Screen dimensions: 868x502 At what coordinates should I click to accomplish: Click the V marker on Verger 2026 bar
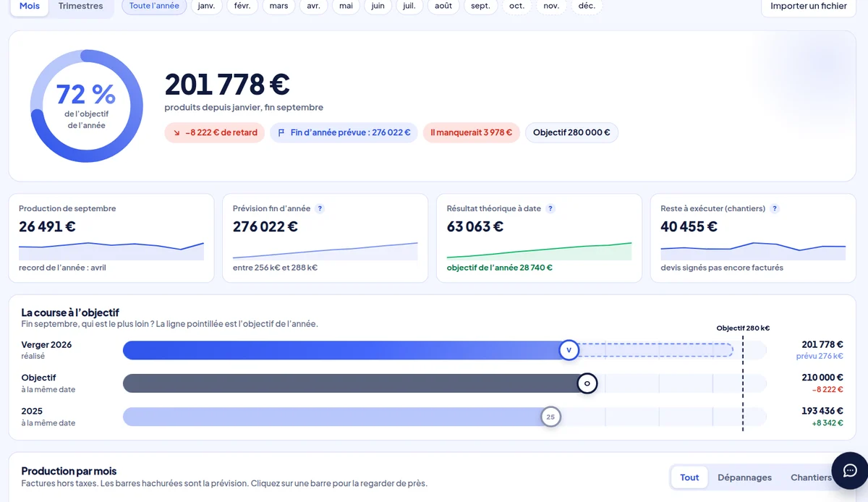(x=569, y=350)
